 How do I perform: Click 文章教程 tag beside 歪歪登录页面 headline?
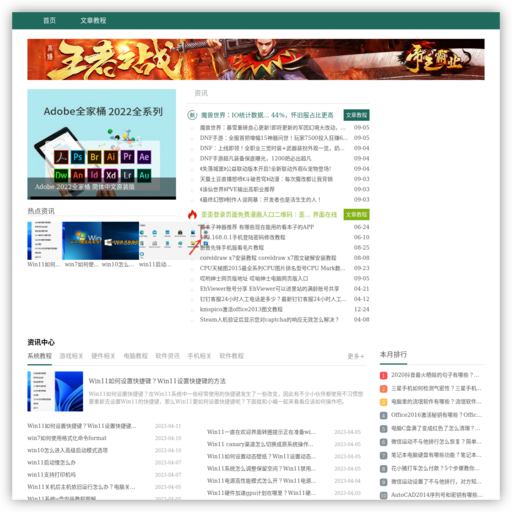click(x=356, y=214)
